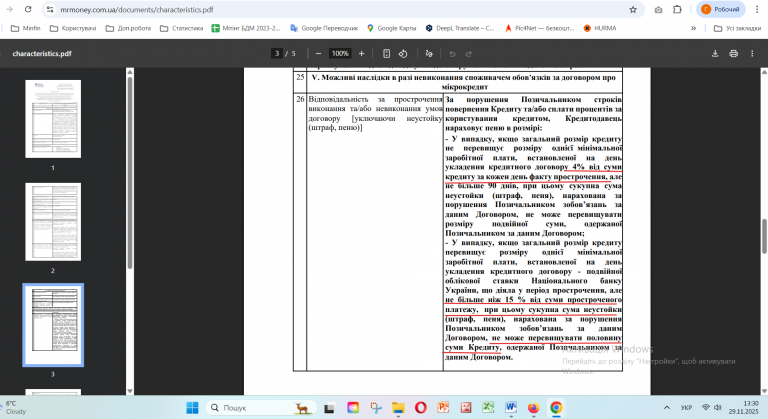The width and height of the screenshot is (768, 419).
Task: Open the weather widget showing 6°C Cloudy
Action: pos(16,408)
